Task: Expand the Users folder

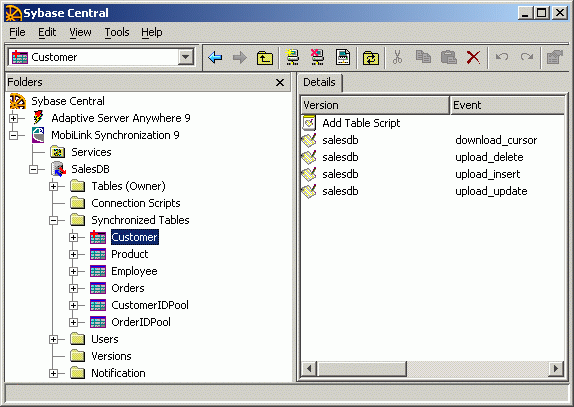Action: point(53,339)
